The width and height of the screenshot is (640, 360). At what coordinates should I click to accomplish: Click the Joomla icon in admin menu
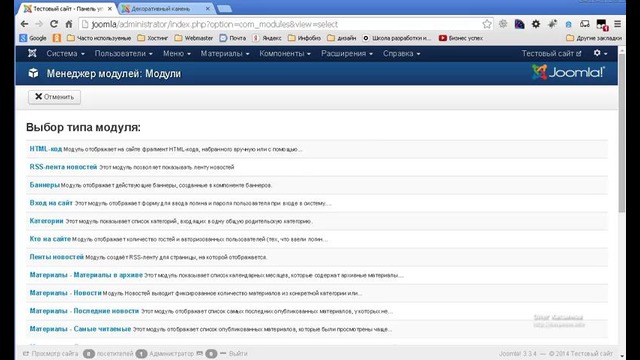coord(32,53)
